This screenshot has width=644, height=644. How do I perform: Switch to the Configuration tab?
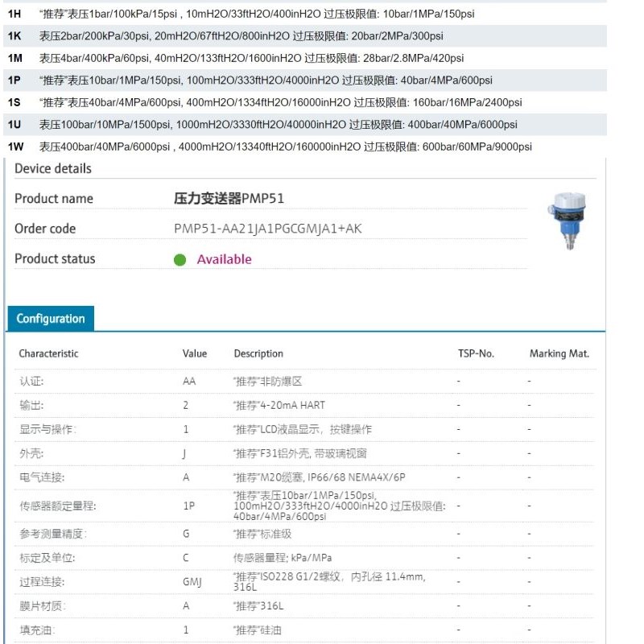click(51, 319)
